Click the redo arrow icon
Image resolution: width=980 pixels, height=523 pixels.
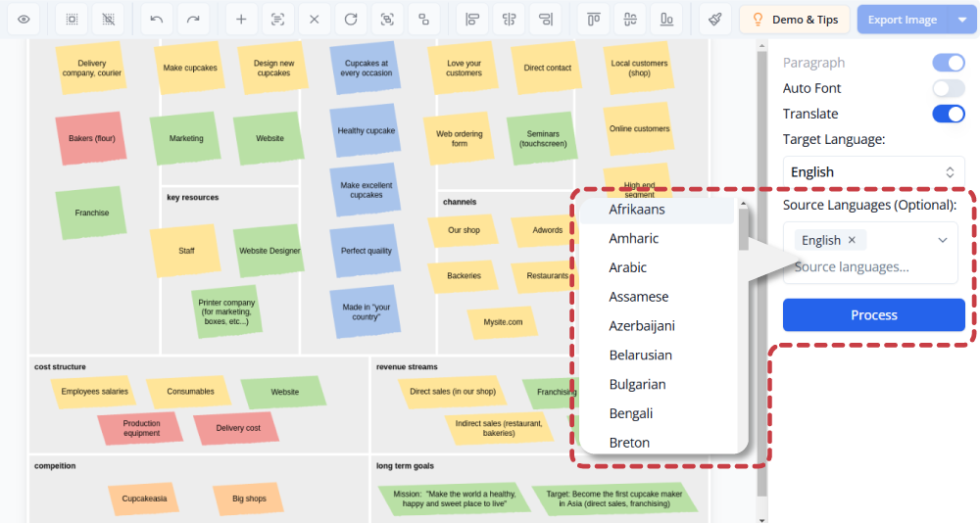pos(193,19)
